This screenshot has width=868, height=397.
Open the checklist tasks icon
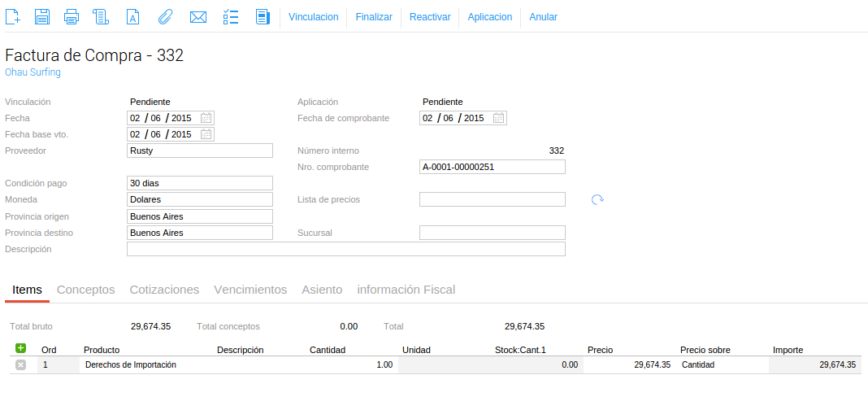pos(230,16)
